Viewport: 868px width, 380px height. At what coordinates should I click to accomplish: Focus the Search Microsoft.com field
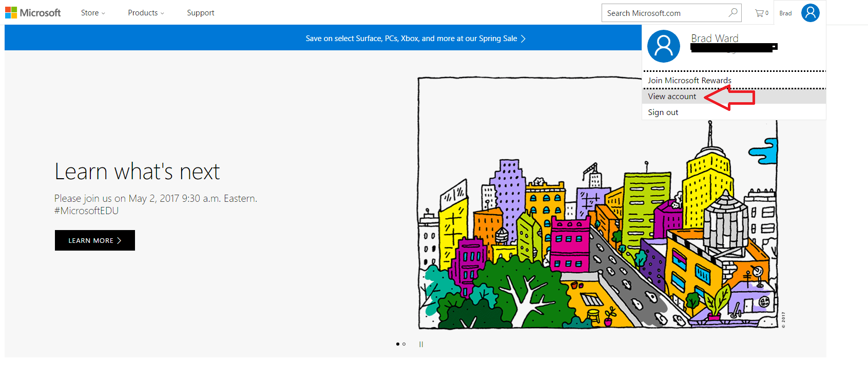pyautogui.click(x=665, y=13)
